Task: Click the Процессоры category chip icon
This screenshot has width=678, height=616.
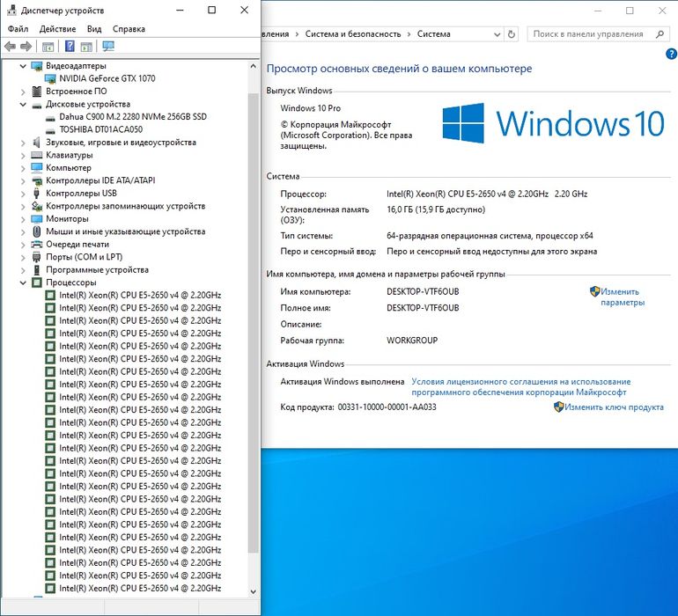Action: (x=37, y=282)
